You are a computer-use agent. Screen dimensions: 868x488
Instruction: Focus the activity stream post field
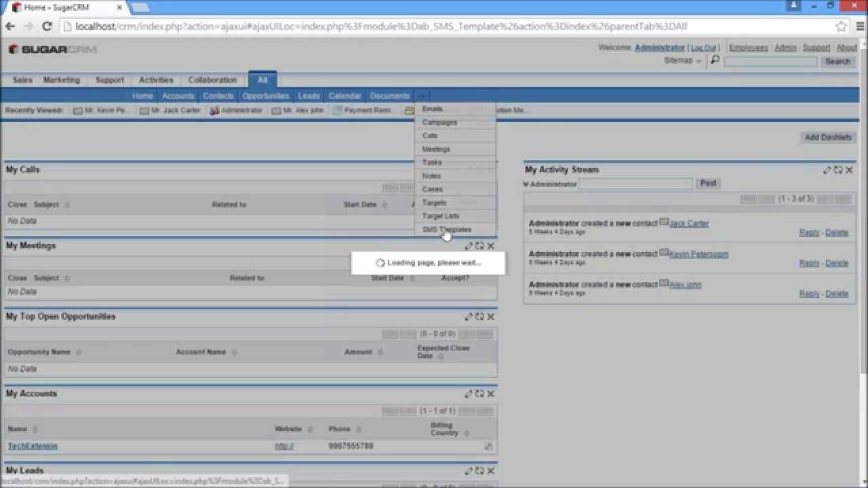click(636, 184)
